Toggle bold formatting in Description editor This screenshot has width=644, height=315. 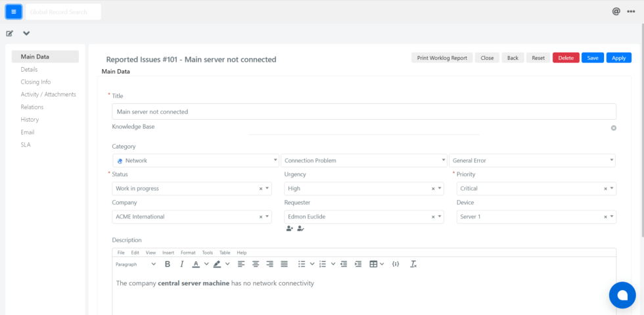[x=168, y=264]
